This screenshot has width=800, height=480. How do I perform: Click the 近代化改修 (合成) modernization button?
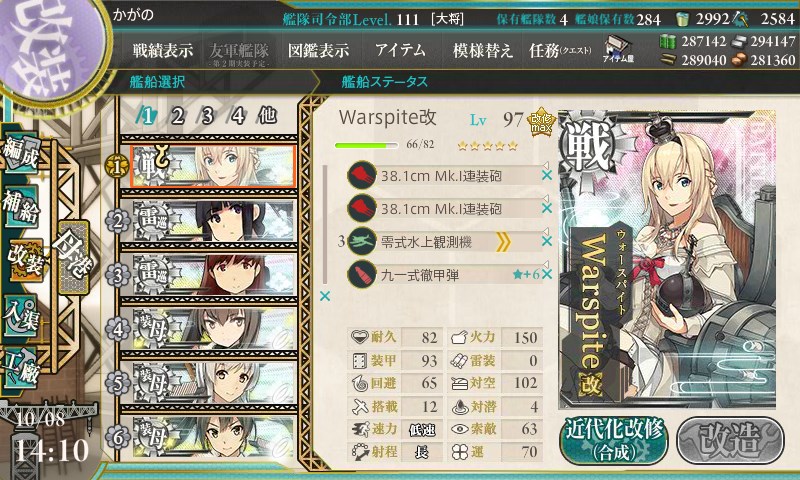614,440
